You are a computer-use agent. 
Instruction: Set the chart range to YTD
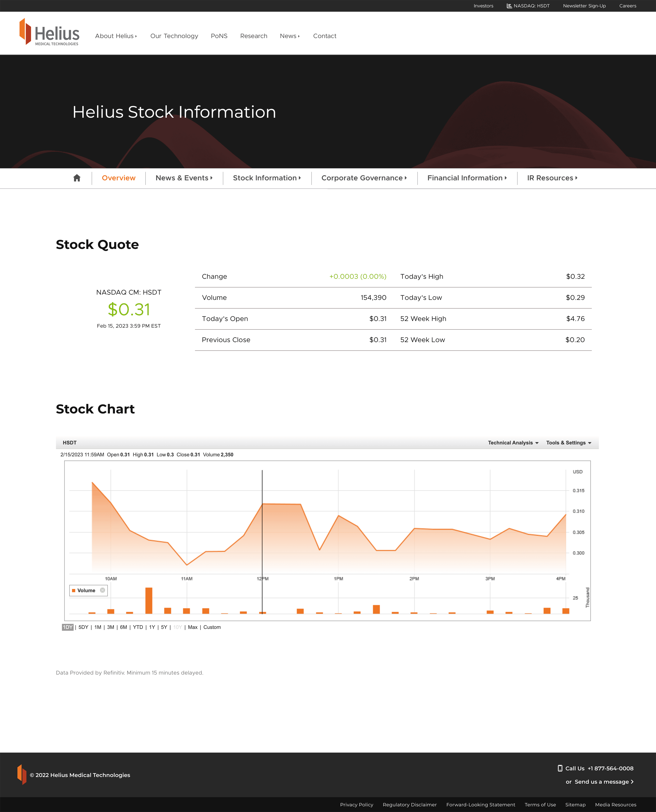(x=138, y=627)
